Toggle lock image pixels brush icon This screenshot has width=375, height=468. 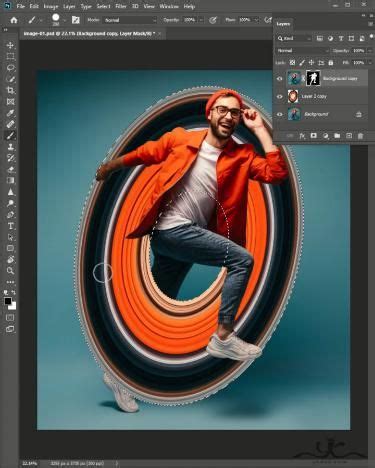point(302,63)
